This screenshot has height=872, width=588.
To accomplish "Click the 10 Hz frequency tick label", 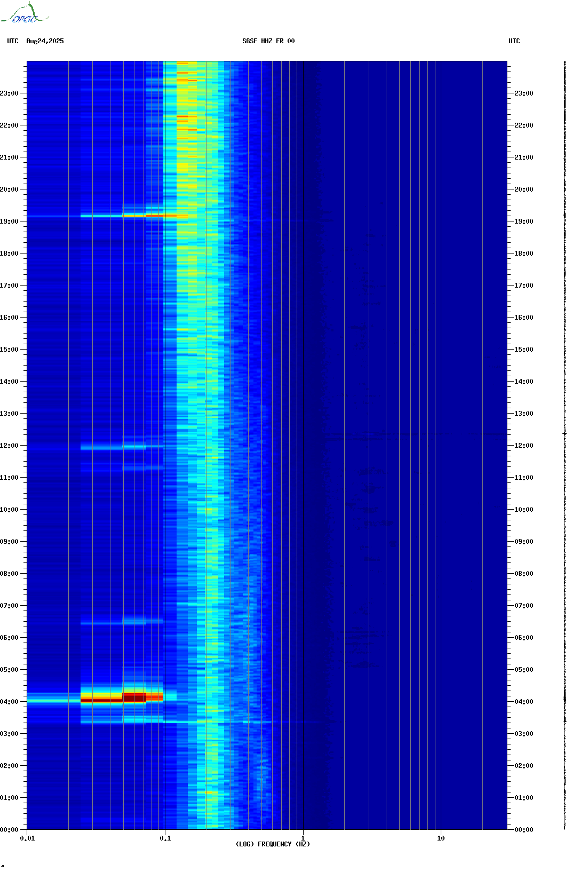I will (x=441, y=838).
